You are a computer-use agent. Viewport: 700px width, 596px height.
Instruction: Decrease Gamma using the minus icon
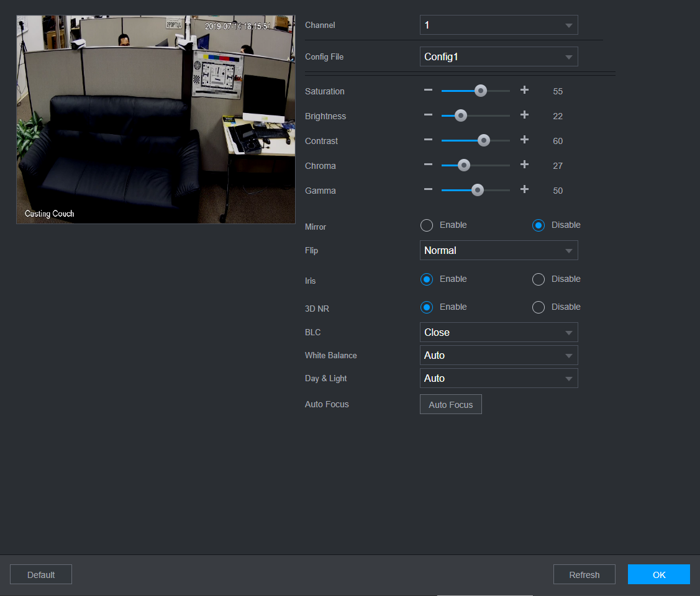pos(428,190)
